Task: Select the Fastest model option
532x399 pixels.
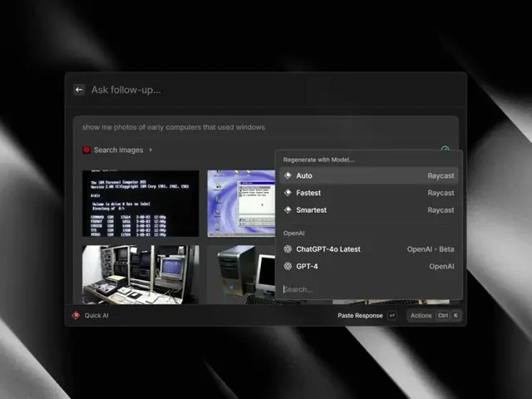Action: point(369,193)
